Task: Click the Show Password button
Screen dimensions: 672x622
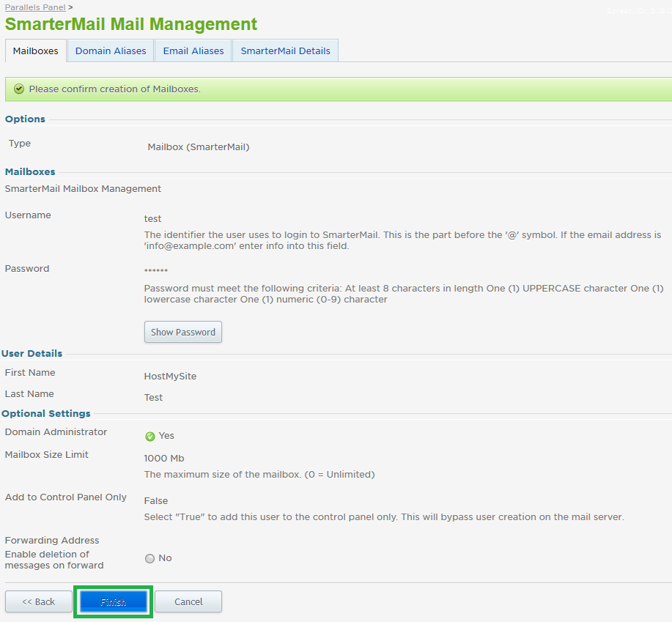Action: 183,332
